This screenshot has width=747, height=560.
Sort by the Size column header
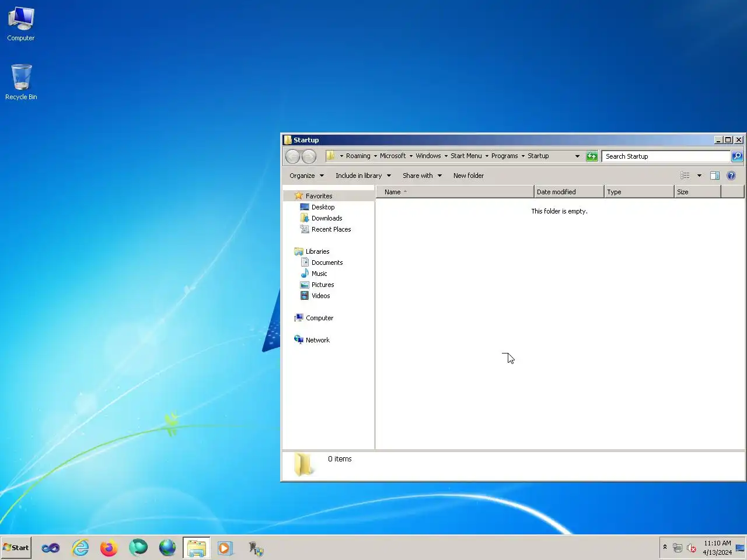coord(697,192)
